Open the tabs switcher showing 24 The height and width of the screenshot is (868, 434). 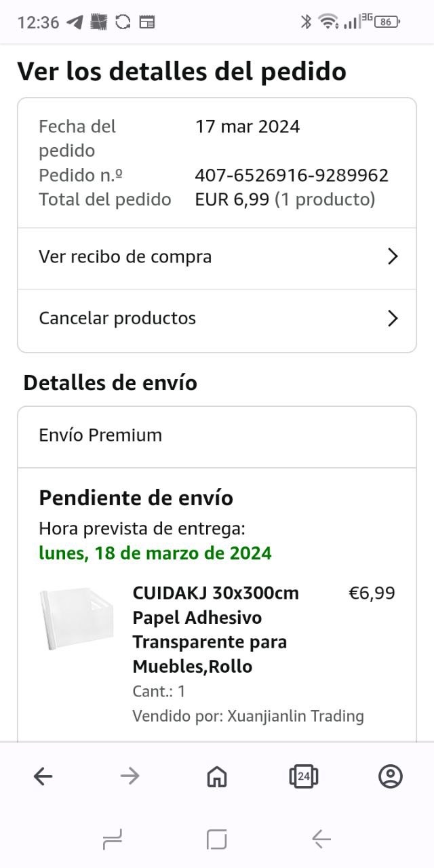coord(303,776)
